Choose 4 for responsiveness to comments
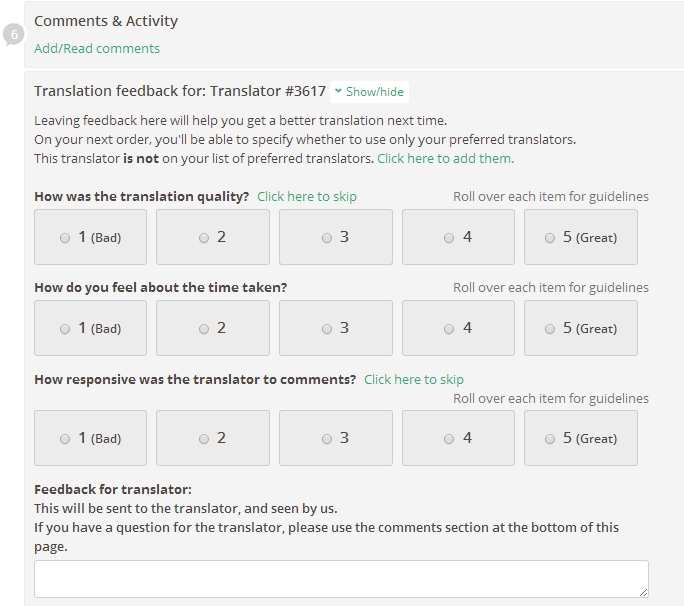Viewport: 684px width, 606px height. coord(458,438)
